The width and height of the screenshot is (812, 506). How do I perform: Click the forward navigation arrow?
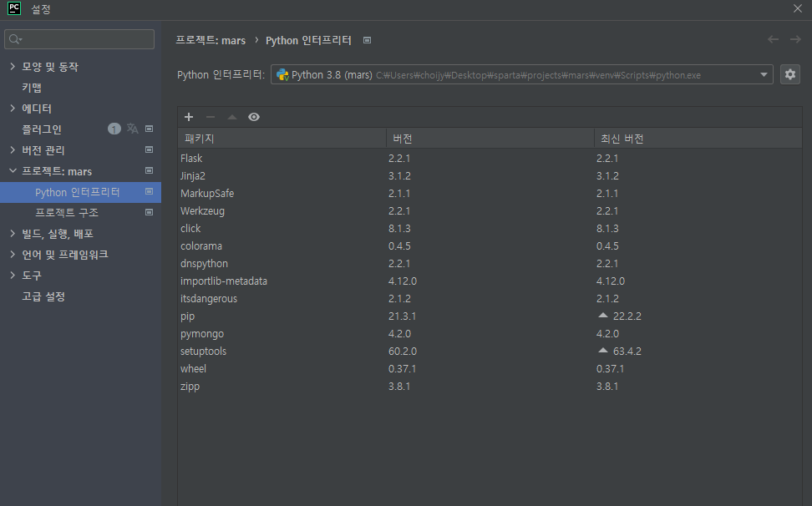[x=795, y=39]
